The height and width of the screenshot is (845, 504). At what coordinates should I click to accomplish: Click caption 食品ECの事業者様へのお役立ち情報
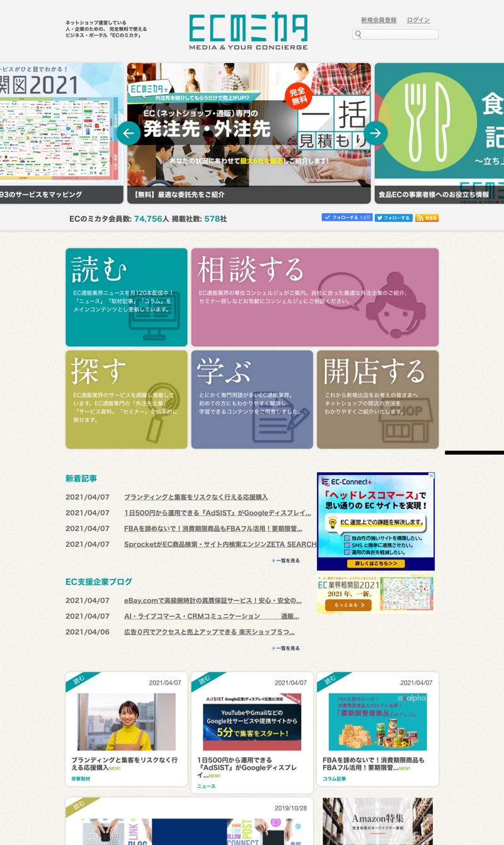[435, 195]
